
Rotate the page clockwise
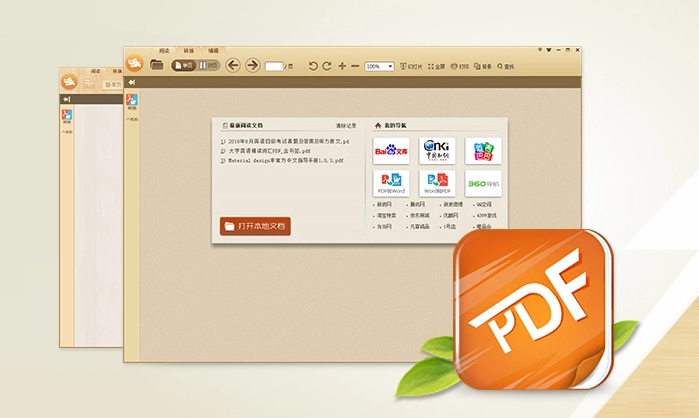[327, 66]
